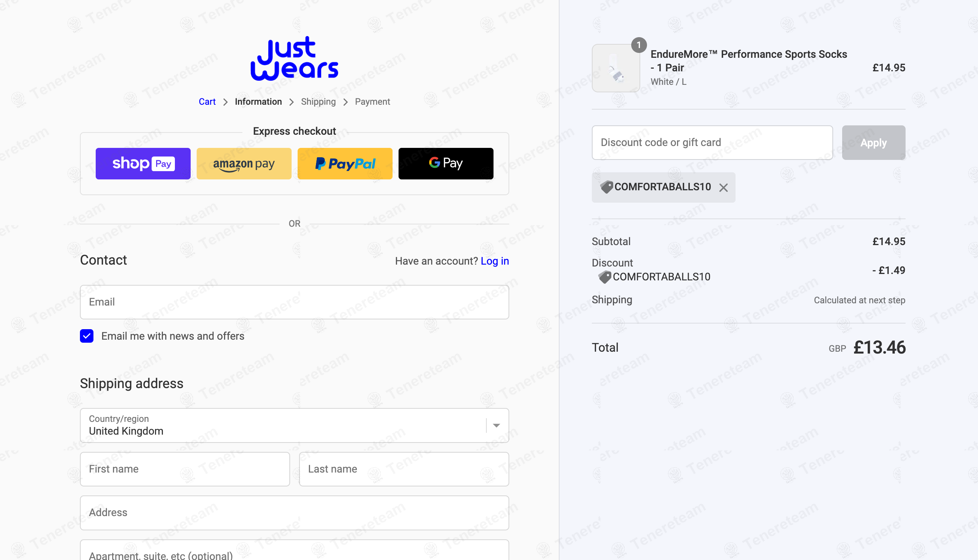Screen dimensions: 978x560
Task: Focus the Email input field
Action: [294, 302]
